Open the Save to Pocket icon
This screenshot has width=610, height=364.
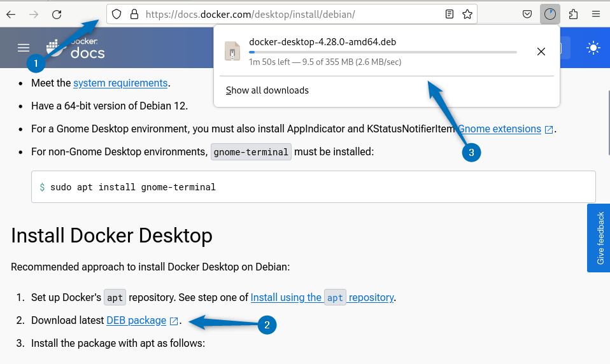coord(527,15)
